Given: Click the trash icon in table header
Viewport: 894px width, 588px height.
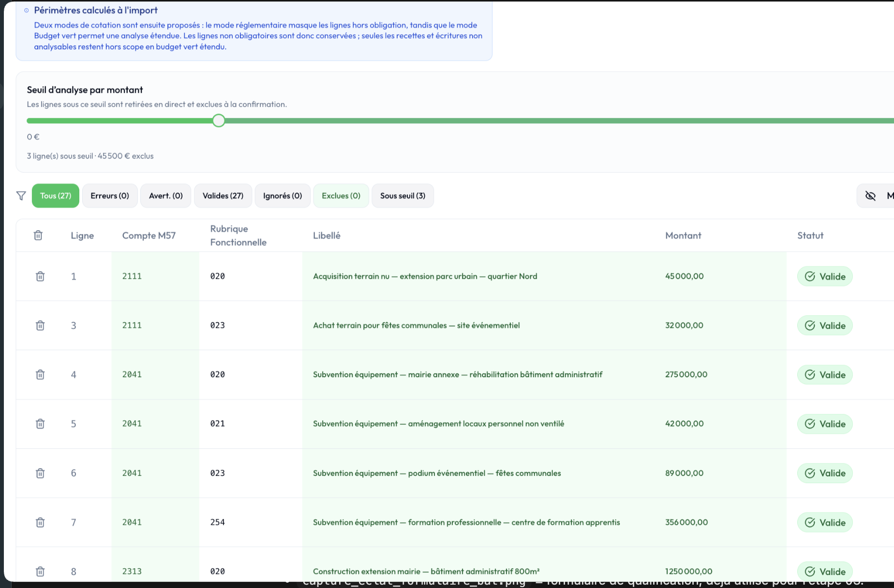Looking at the screenshot, I should coord(38,235).
